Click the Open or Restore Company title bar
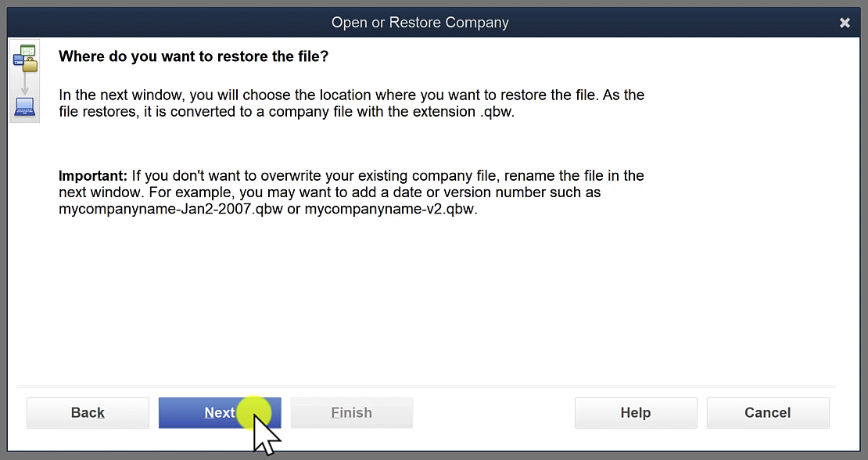Viewport: 868px width, 460px height. coord(420,23)
